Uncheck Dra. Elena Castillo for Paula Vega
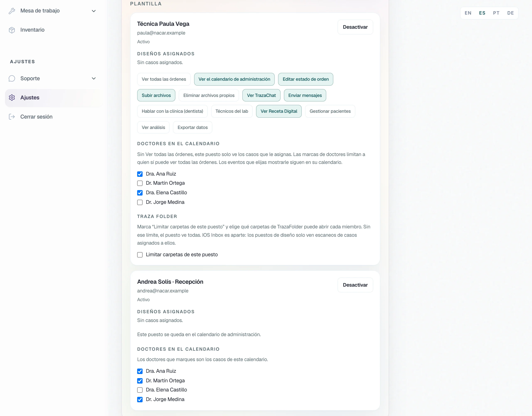Image resolution: width=532 pixels, height=416 pixels. [x=140, y=193]
